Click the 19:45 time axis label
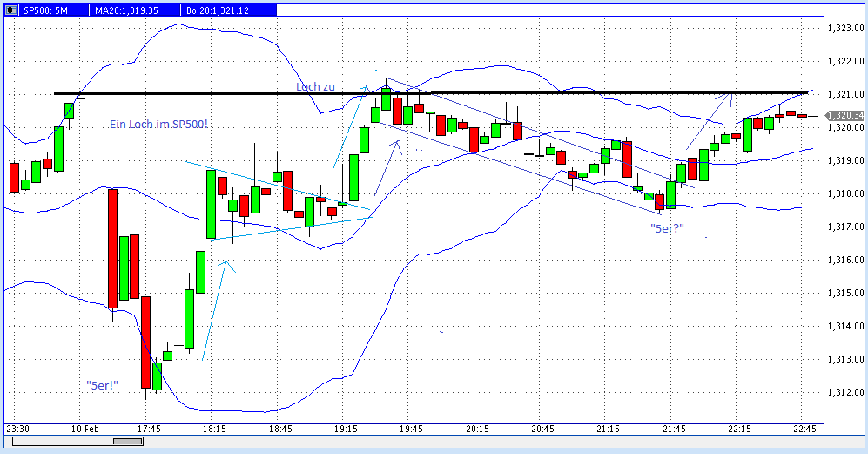The height and width of the screenshot is (454, 868). [x=411, y=429]
